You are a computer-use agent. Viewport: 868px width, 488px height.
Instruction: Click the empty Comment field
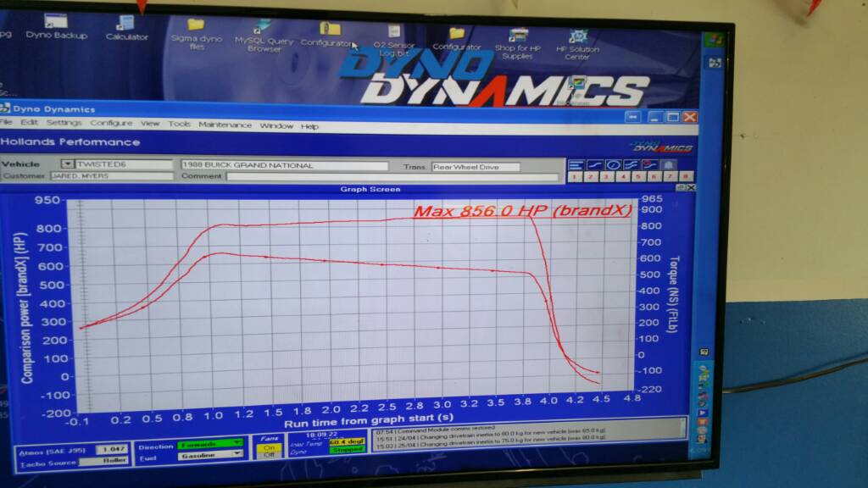(x=392, y=177)
